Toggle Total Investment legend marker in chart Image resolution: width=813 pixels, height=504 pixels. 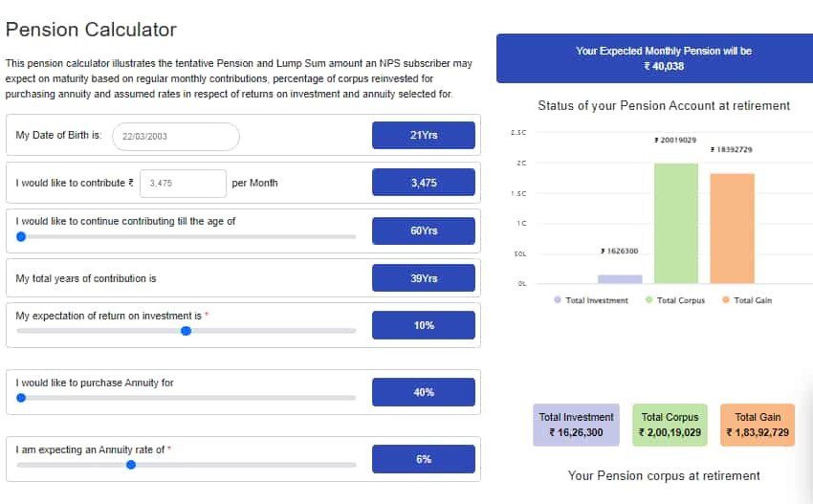[x=558, y=300]
